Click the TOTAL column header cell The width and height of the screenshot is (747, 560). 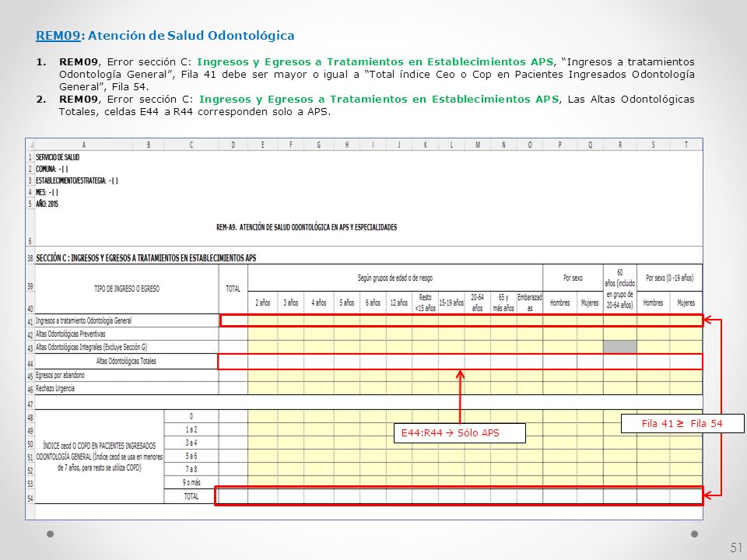[x=233, y=289]
